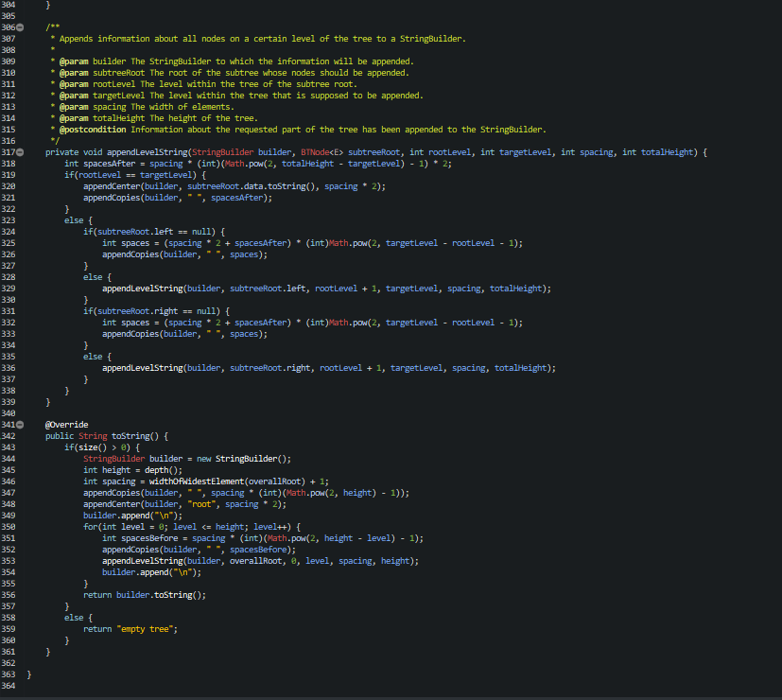Screen dimensions: 782x700
Task: Click the @postcondition Javadoc tag
Action: pos(91,129)
